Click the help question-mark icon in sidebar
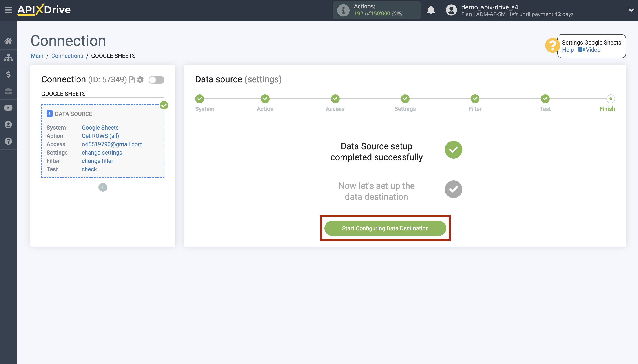Viewport: 638px width, 364px height. pos(8,141)
